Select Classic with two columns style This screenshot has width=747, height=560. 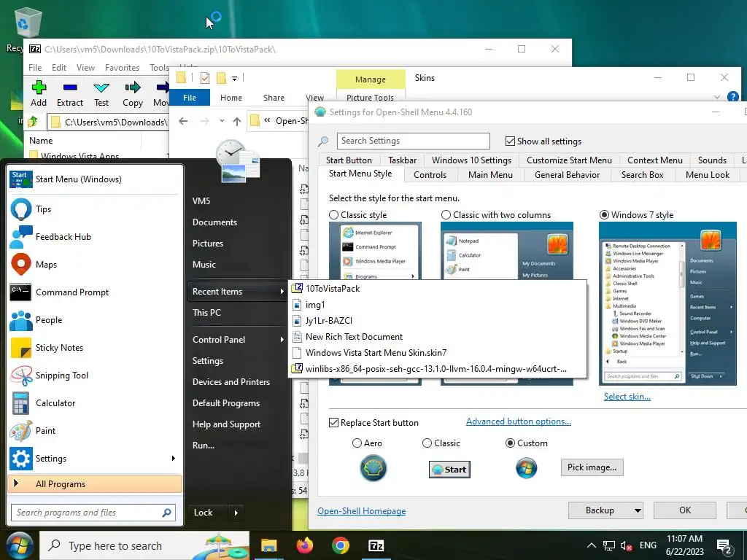[x=446, y=215]
